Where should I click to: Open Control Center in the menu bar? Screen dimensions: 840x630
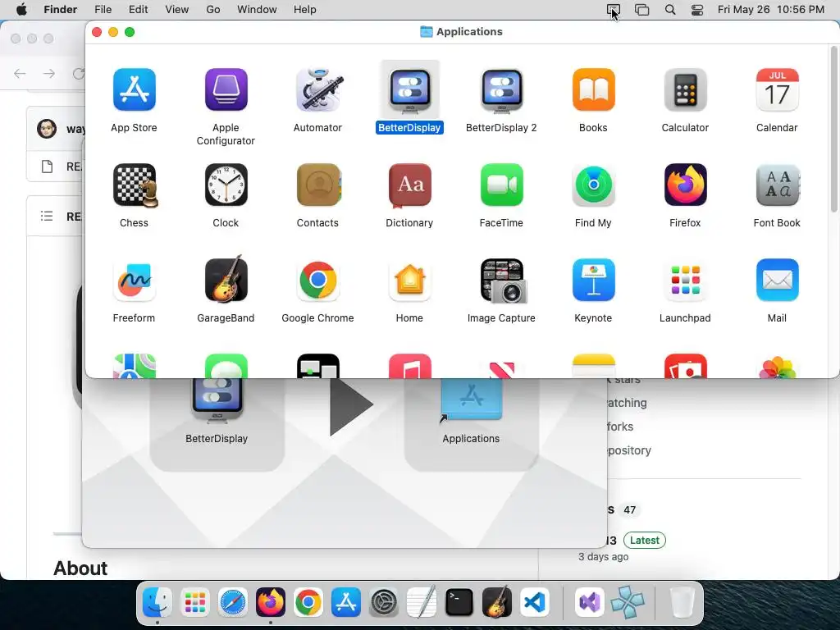(697, 10)
